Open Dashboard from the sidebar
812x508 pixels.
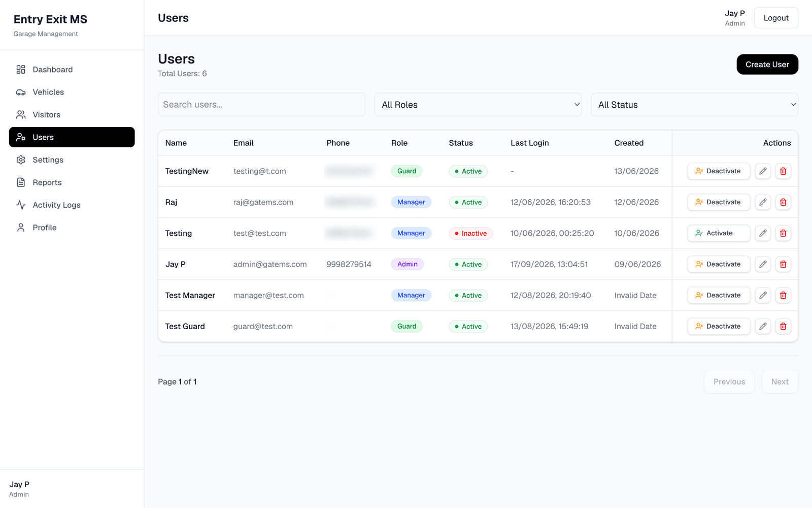pos(72,70)
